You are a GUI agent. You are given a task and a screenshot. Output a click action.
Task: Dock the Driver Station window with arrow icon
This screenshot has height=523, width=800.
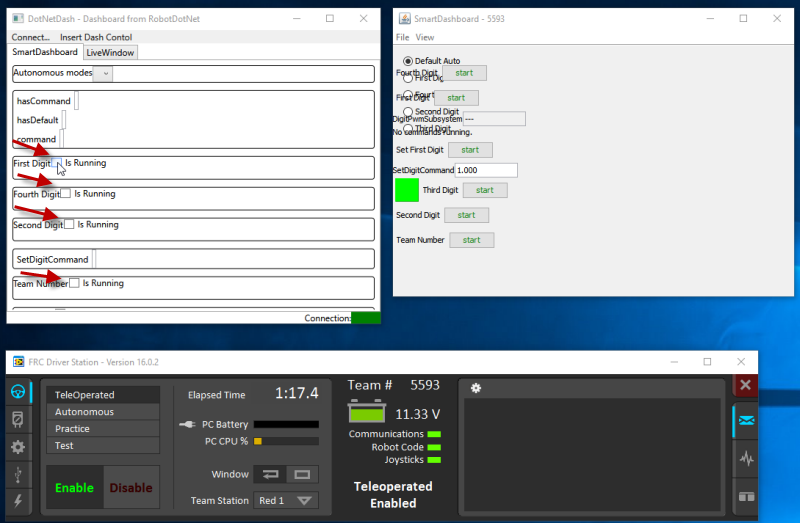click(270, 475)
